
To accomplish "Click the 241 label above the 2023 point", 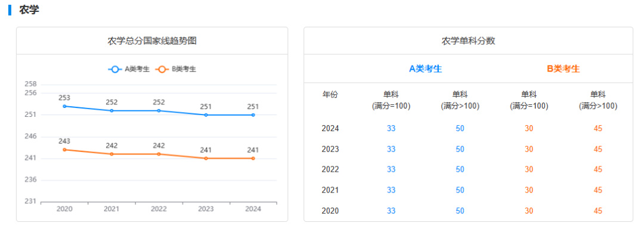I will click(x=206, y=150).
